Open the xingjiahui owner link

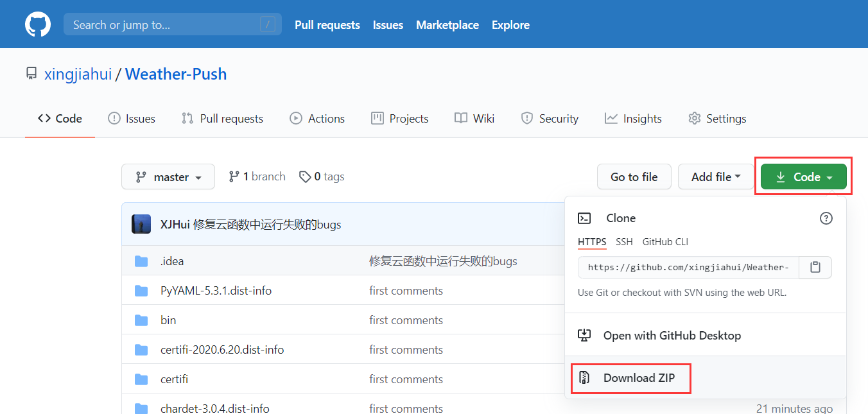(x=78, y=74)
